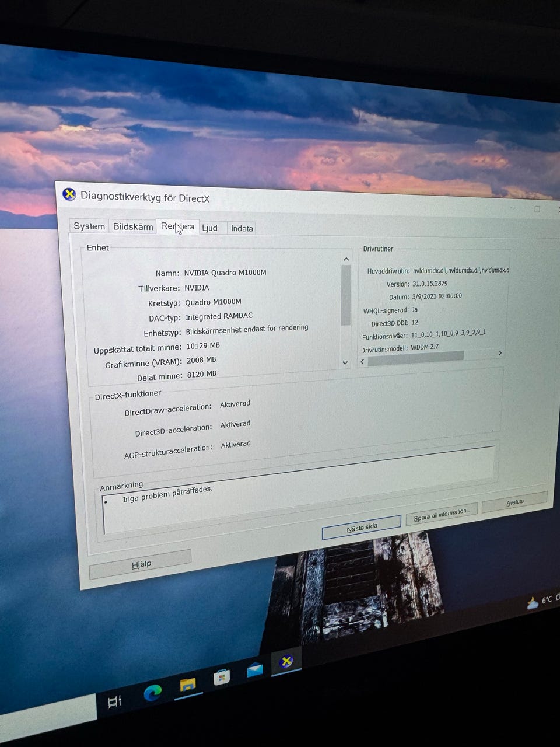
Task: Click Huvuddrivrutin 'nvldumdx.dll' value
Action: 461,270
